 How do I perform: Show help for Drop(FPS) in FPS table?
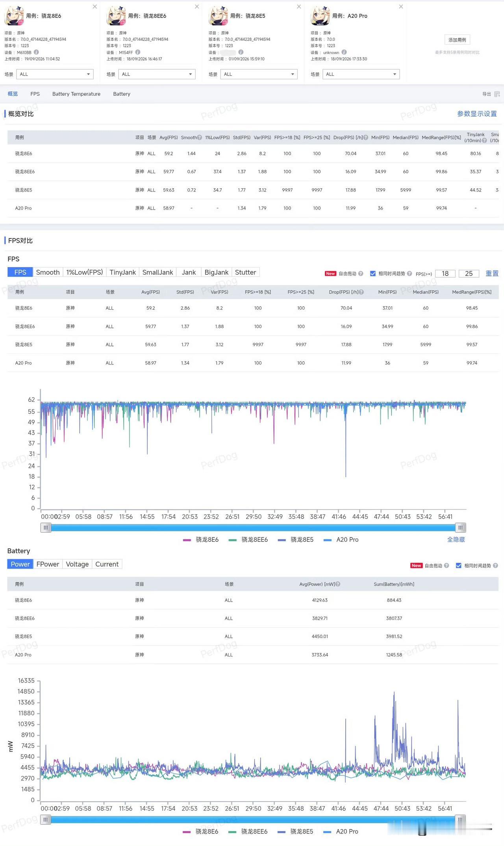point(361,292)
